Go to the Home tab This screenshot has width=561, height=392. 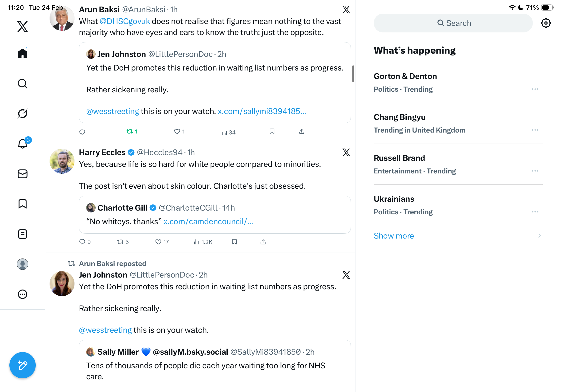(23, 54)
